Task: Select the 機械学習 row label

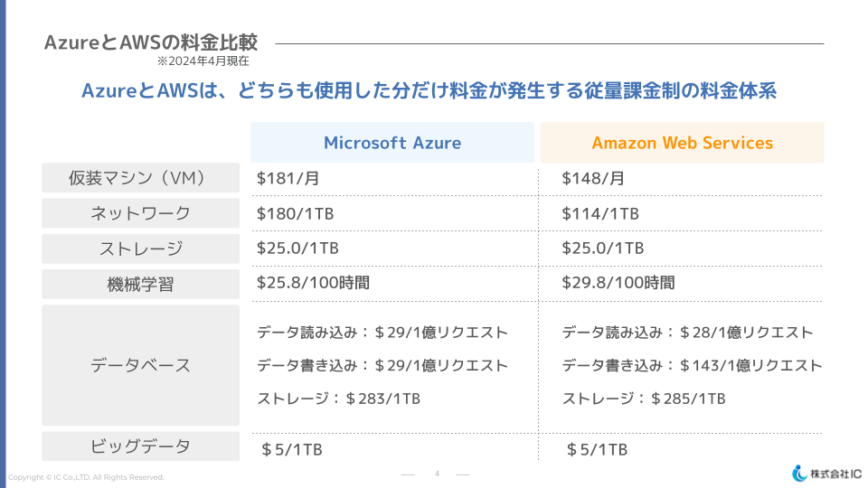Action: (140, 284)
